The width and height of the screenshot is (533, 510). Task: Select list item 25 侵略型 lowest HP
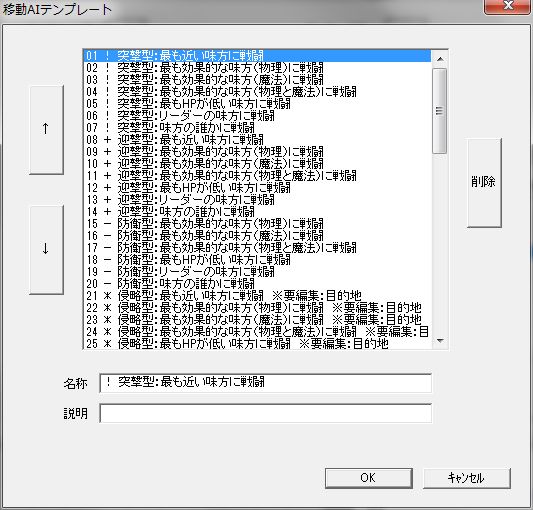click(x=257, y=344)
